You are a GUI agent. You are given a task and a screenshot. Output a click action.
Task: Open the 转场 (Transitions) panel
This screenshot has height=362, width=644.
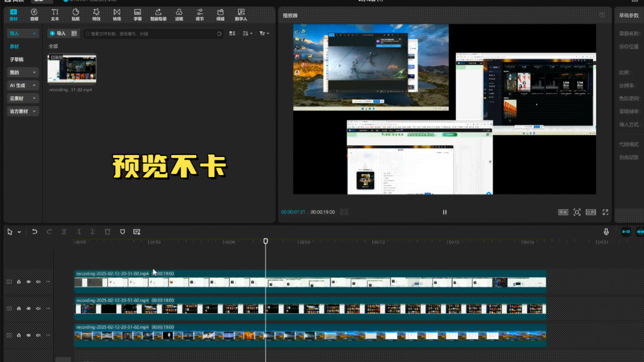117,14
